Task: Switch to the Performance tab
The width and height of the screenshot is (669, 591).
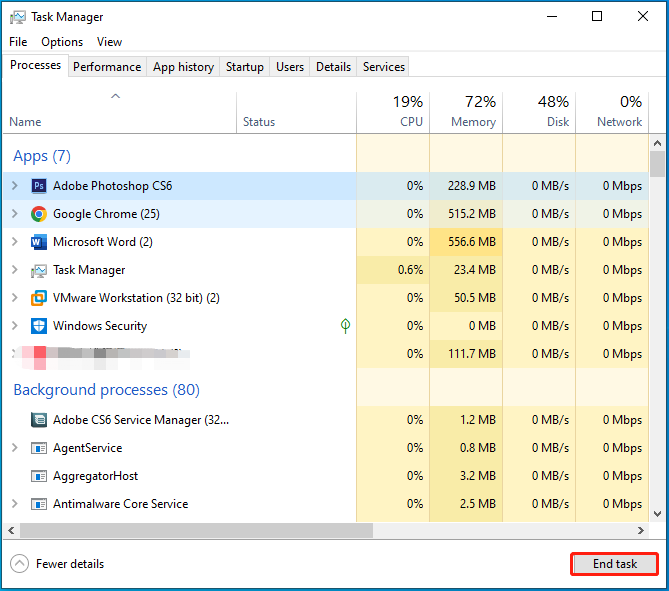Action: 107,67
